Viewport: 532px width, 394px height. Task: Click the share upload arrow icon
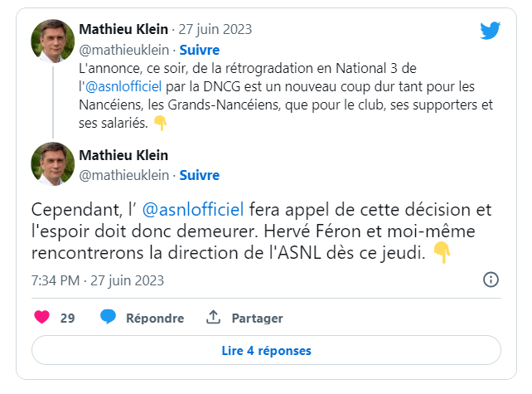point(213,318)
